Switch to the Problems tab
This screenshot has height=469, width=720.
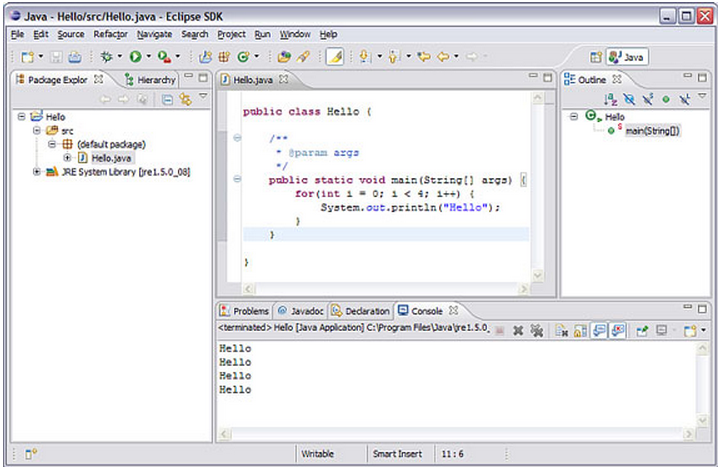(244, 311)
